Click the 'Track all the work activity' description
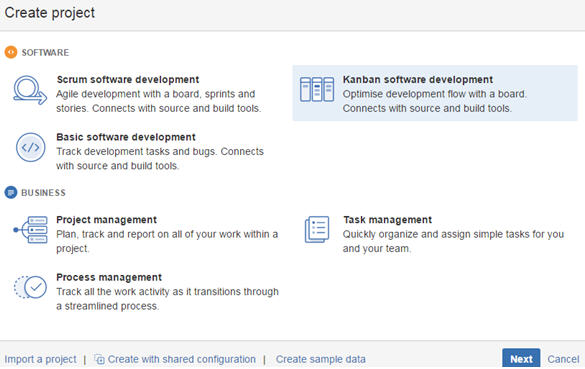The width and height of the screenshot is (585, 369). (168, 299)
